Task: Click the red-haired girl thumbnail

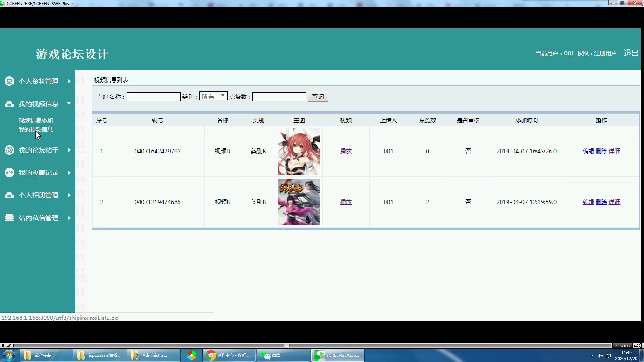Action: 299,151
